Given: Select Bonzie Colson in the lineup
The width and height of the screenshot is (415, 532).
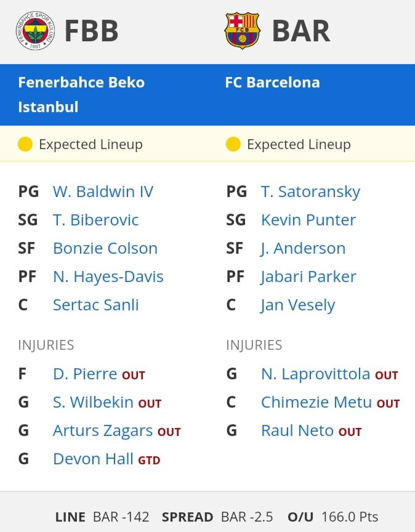Looking at the screenshot, I should pos(105,248).
